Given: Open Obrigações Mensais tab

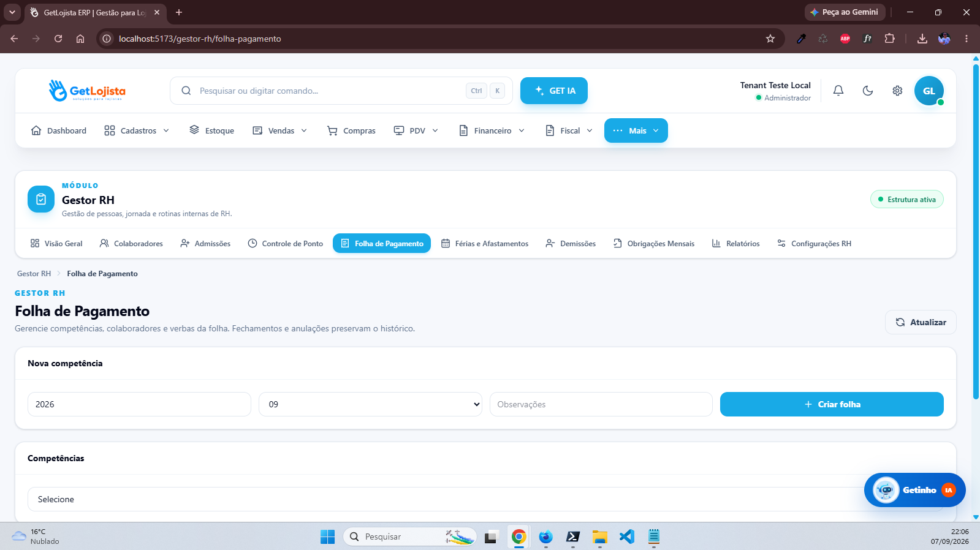Looking at the screenshot, I should point(654,243).
